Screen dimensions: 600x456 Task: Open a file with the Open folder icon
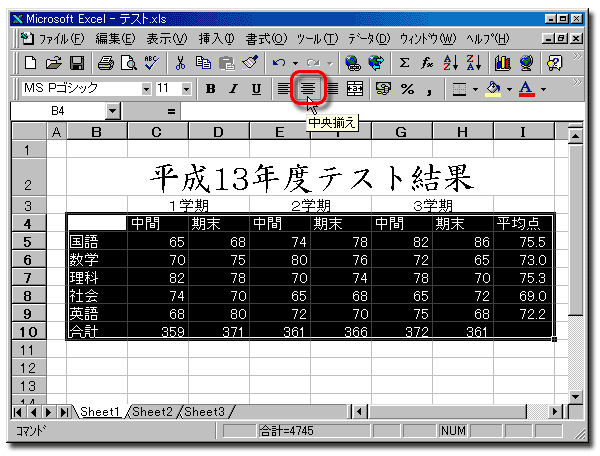click(x=54, y=63)
